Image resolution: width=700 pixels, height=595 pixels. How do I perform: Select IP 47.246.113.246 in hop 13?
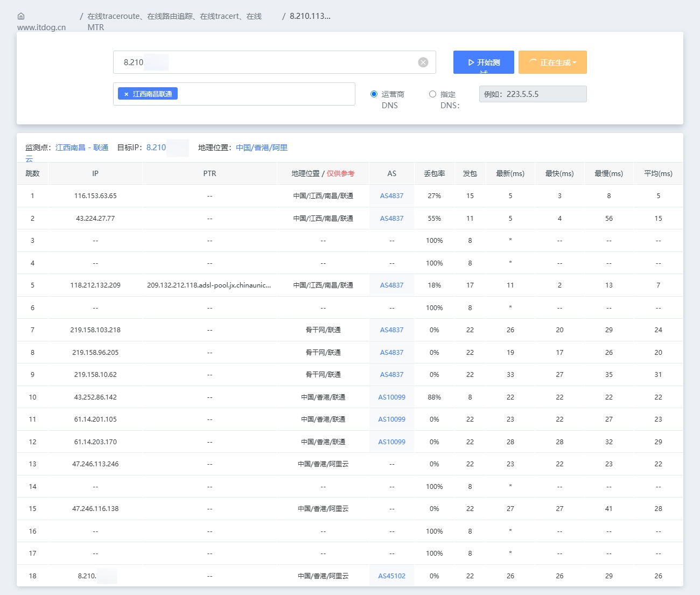pos(95,464)
